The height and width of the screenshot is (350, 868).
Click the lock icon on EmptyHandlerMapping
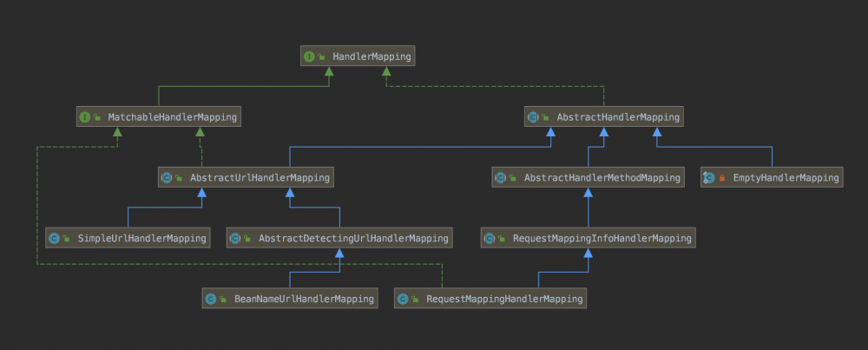[x=722, y=178]
